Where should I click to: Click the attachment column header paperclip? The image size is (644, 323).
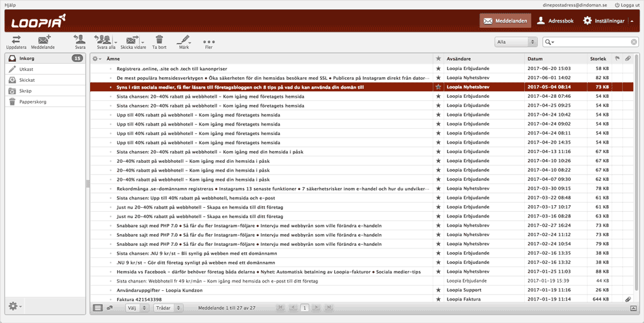[x=628, y=59]
